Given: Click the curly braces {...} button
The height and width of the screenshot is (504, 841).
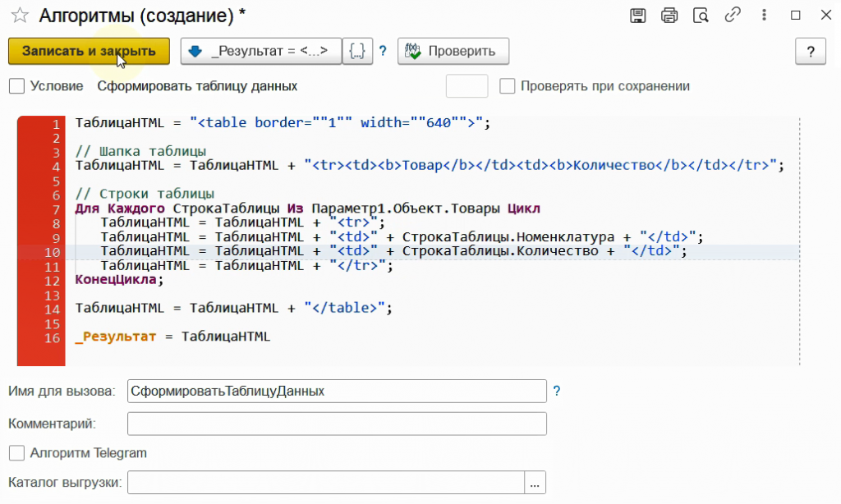Looking at the screenshot, I should (x=357, y=51).
